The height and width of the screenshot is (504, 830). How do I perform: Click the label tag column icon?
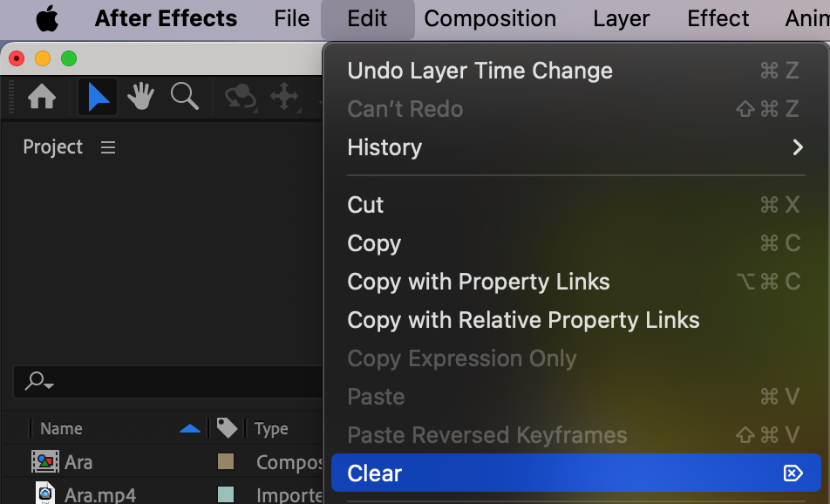tap(227, 428)
